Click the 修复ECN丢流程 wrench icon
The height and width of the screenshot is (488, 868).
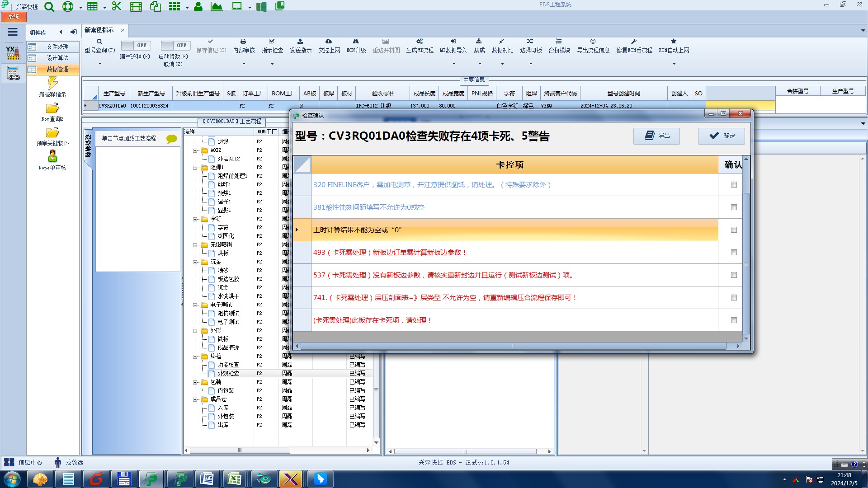click(634, 42)
